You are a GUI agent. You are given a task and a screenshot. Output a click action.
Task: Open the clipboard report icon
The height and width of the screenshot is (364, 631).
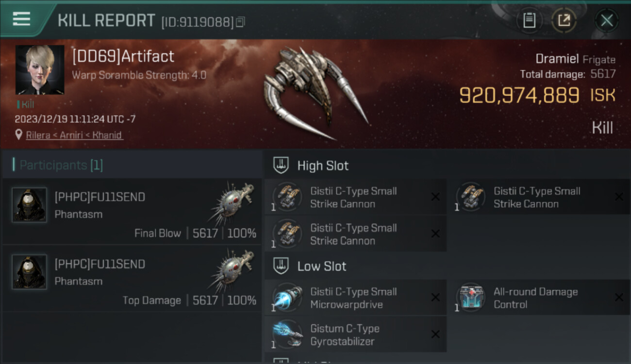[x=529, y=20]
